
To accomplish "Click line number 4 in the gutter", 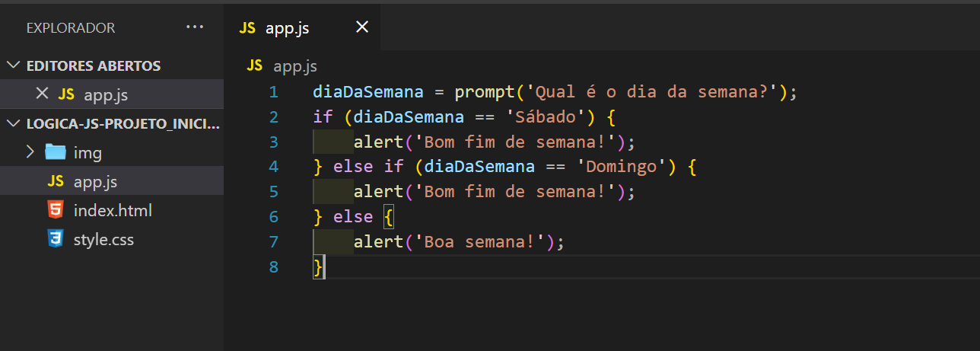I will (274, 167).
